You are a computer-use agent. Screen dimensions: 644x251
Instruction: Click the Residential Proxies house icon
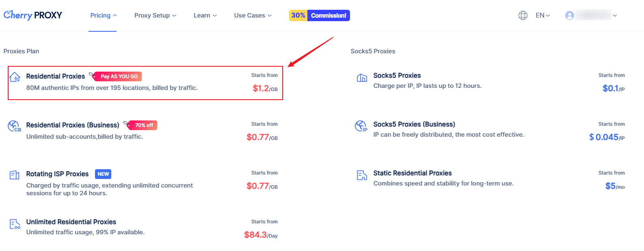tap(15, 77)
